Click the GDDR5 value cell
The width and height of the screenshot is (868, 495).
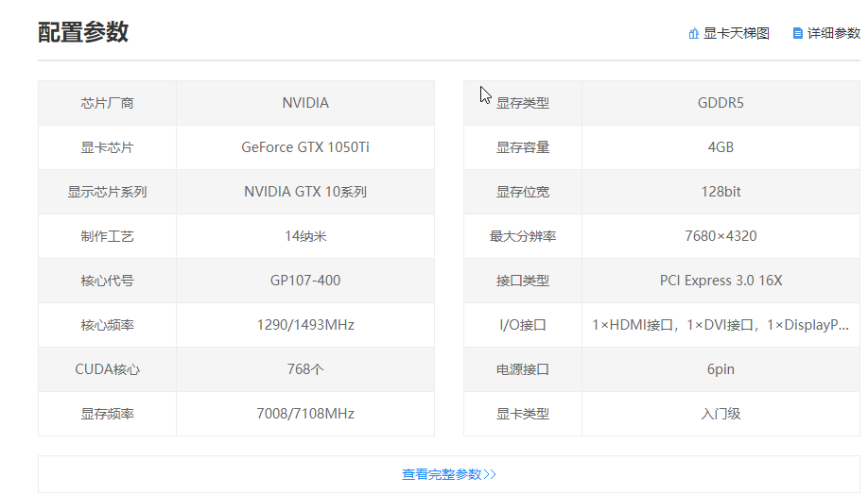(x=720, y=103)
